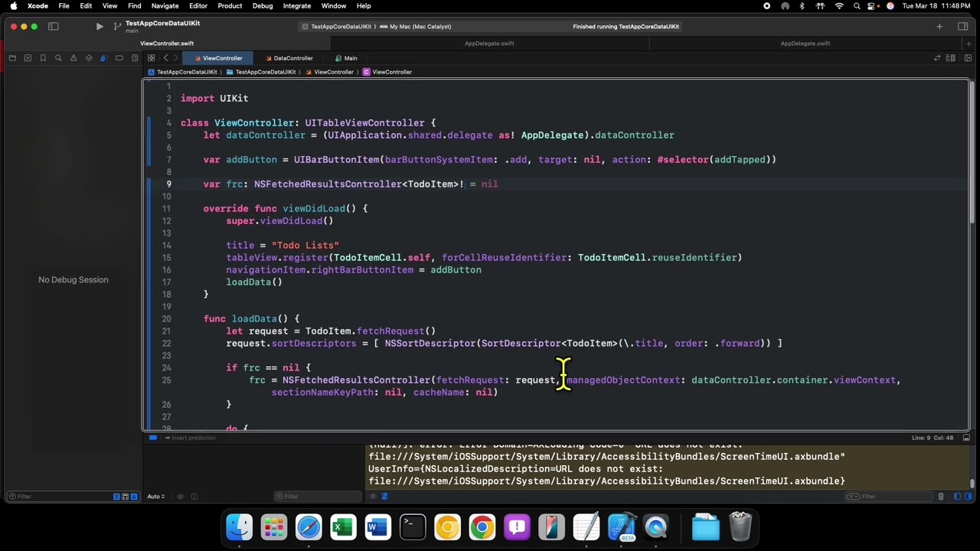Switch to the Main storyboard tab
This screenshot has width=980, height=551.
coord(346,58)
